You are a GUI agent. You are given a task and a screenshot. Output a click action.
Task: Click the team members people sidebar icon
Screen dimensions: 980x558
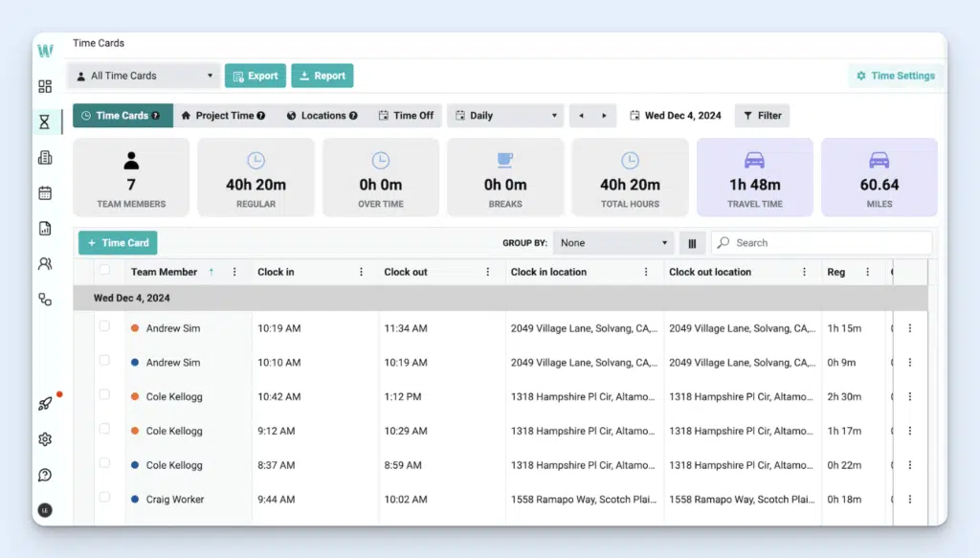[45, 264]
